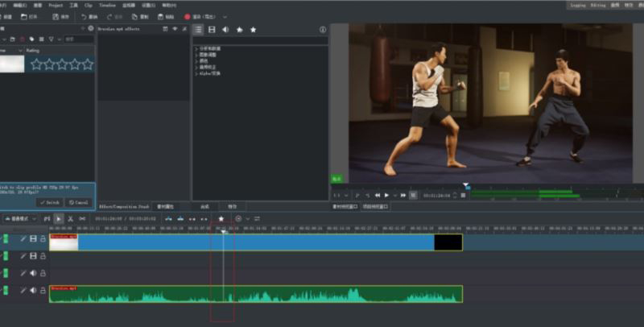
Task: Open the preview render dropdown arrow
Action: click(247, 219)
